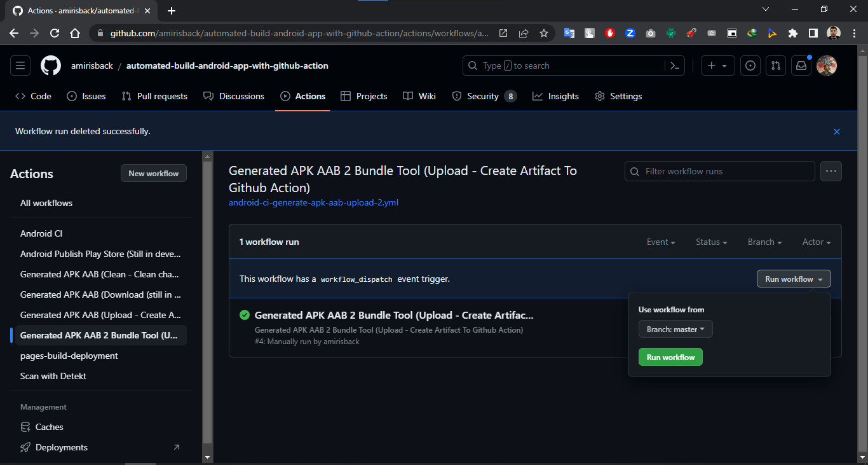868x465 pixels.
Task: Open the repository Settings tab
Action: 618,96
